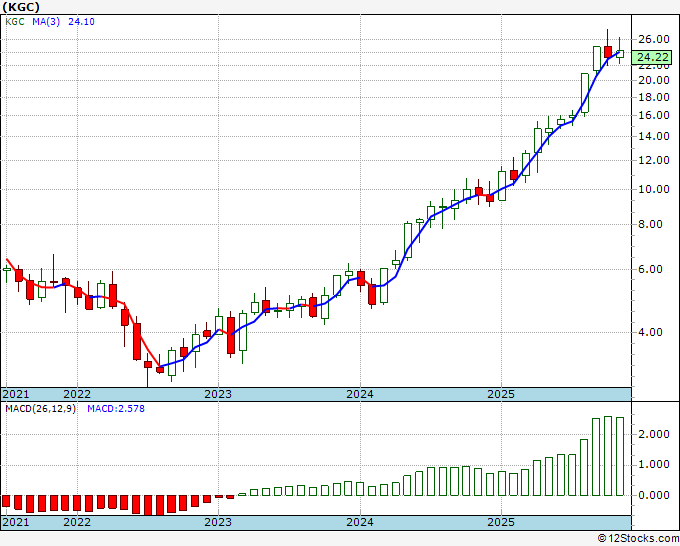The image size is (680, 546).
Task: Click the MACD:2.578 value readout
Action: click(x=116, y=409)
